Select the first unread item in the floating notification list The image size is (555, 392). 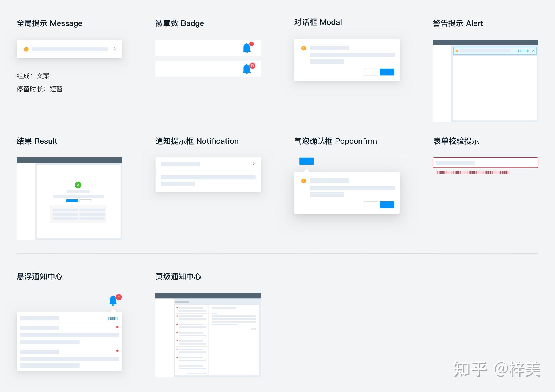69,335
